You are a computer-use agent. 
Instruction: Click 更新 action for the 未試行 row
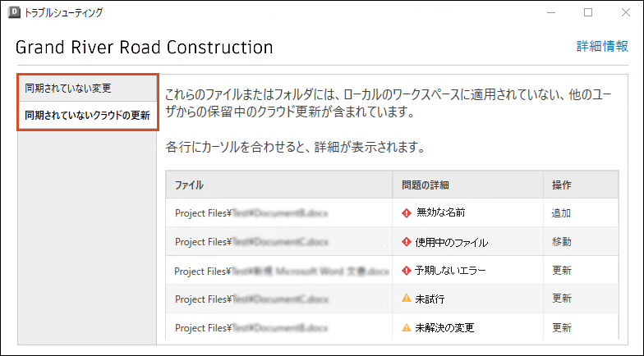click(x=562, y=299)
